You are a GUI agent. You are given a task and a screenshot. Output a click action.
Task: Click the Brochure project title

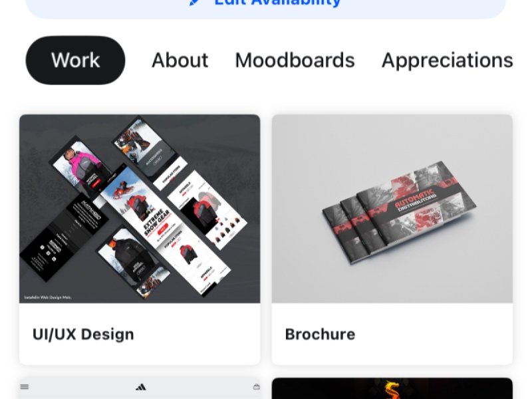tap(320, 334)
